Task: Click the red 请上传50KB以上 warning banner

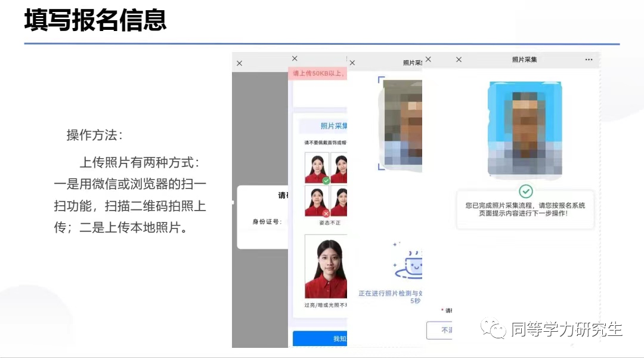Action: 317,73
